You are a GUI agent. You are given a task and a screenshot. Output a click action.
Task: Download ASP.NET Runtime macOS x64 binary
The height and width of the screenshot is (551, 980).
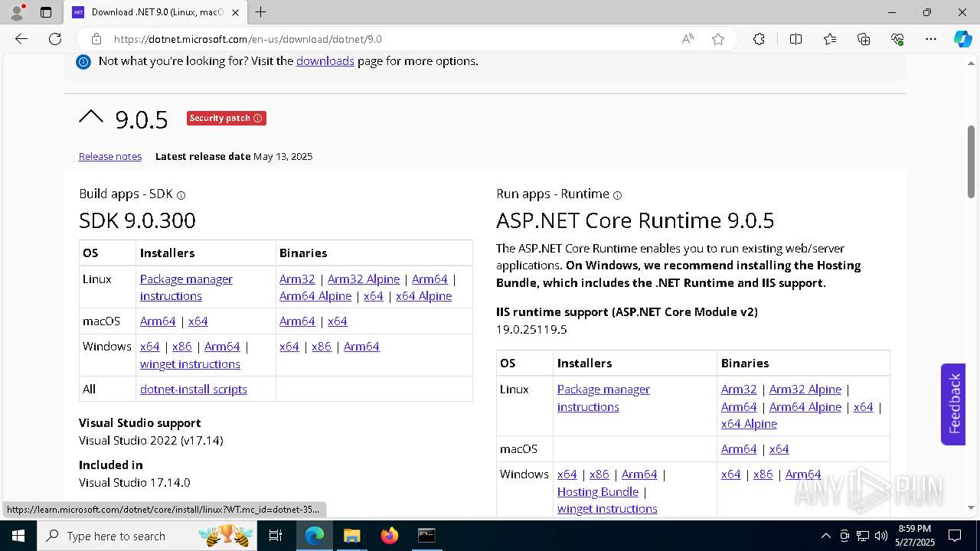point(779,449)
